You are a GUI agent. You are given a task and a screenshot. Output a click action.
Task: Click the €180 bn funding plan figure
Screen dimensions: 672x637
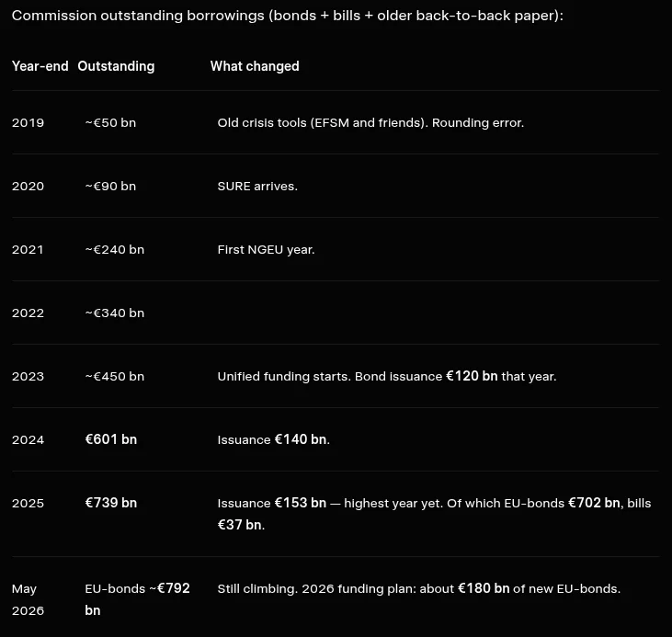tap(484, 588)
